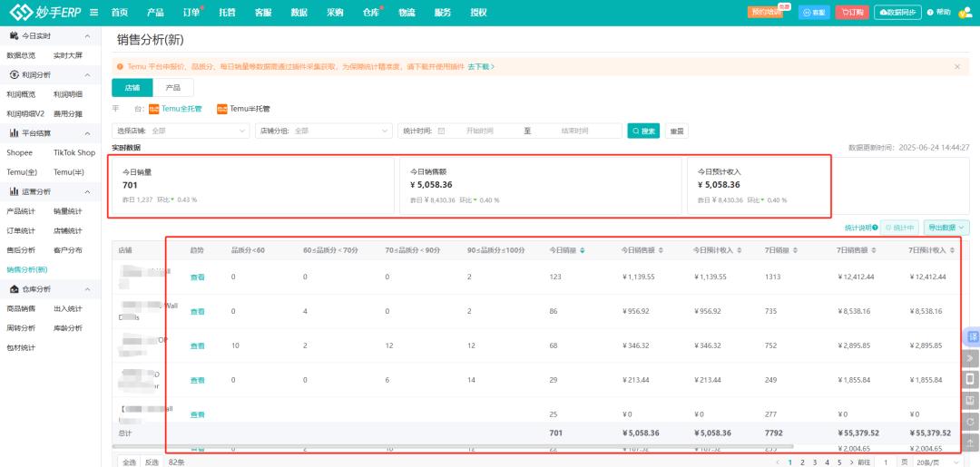
Task: Expand the 导出数据 dropdown button
Action: point(946,228)
